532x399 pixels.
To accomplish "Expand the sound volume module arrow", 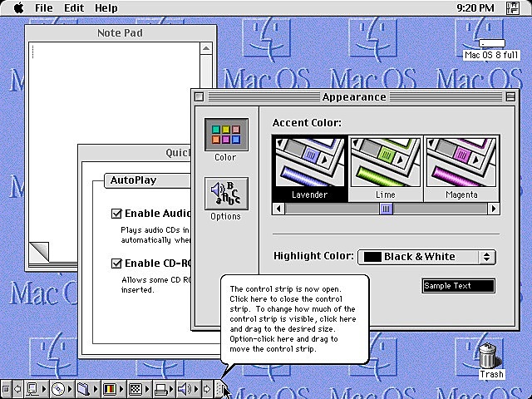I will [198, 388].
